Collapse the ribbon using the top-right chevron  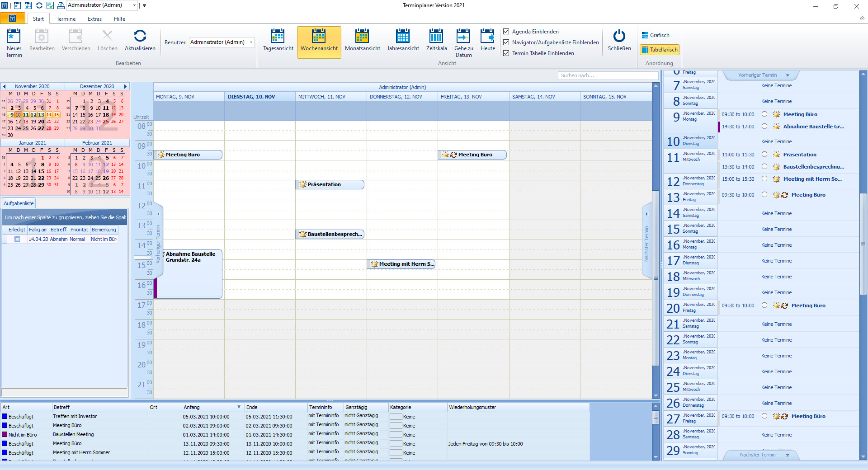pyautogui.click(x=862, y=18)
